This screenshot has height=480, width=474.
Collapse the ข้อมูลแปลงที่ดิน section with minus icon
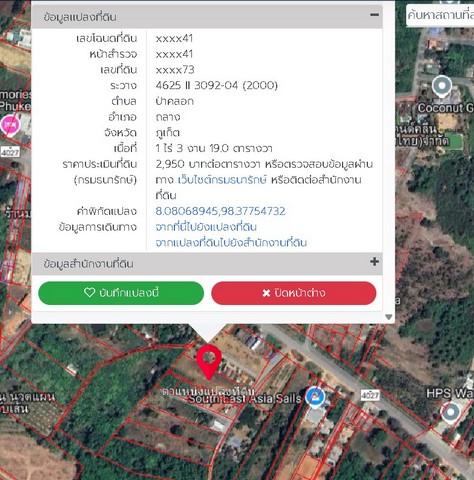pyautogui.click(x=374, y=15)
